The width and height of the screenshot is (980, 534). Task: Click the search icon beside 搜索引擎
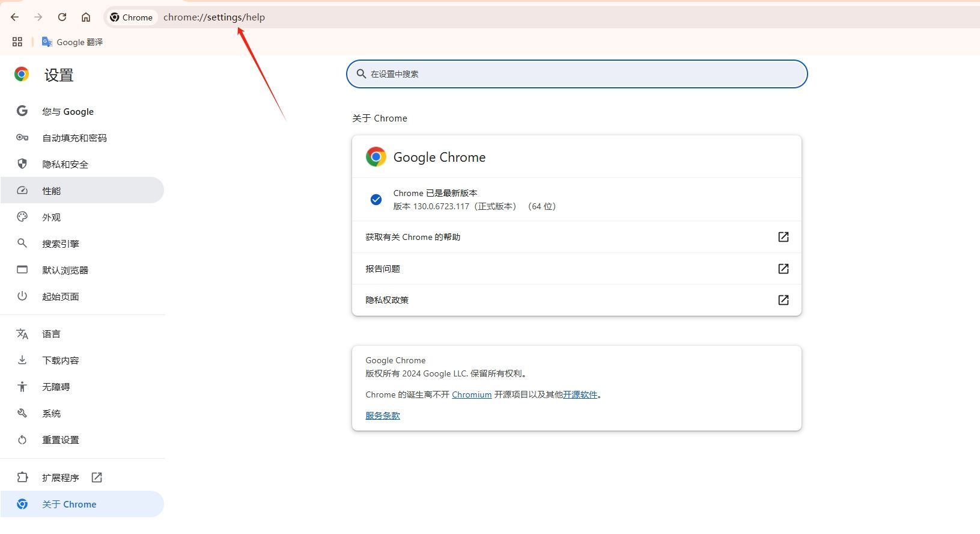click(22, 243)
